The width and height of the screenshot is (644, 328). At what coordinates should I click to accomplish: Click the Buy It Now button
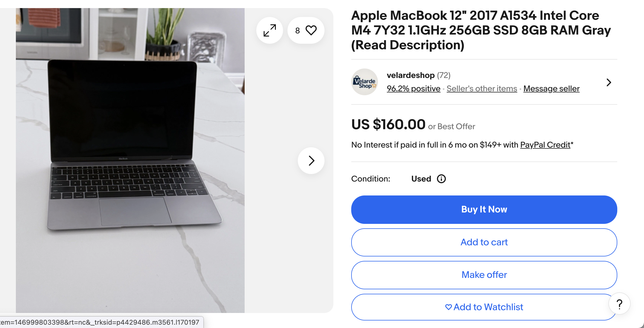pyautogui.click(x=484, y=209)
